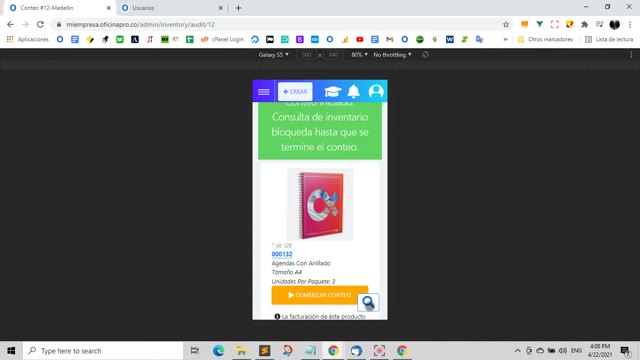Open the Gmail bookmark icon

(390, 39)
